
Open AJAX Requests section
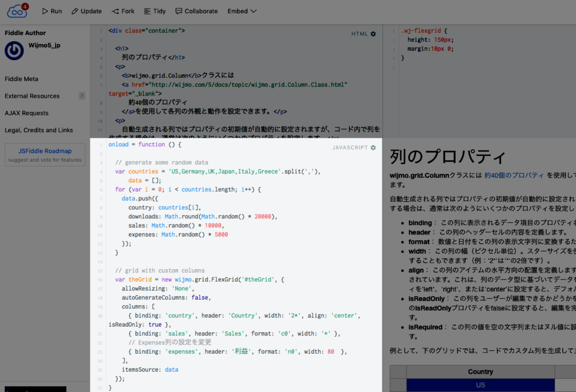[26, 113]
